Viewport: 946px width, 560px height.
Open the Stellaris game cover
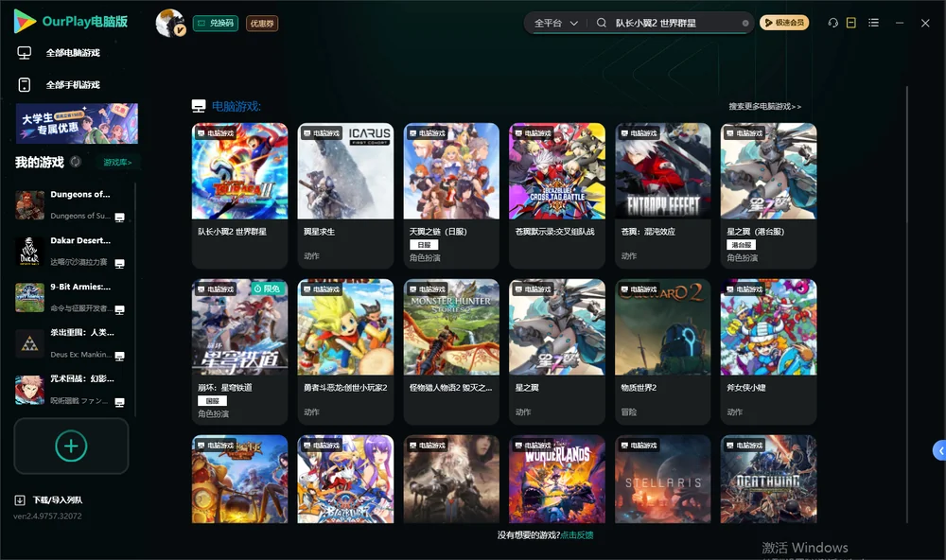coord(662,480)
